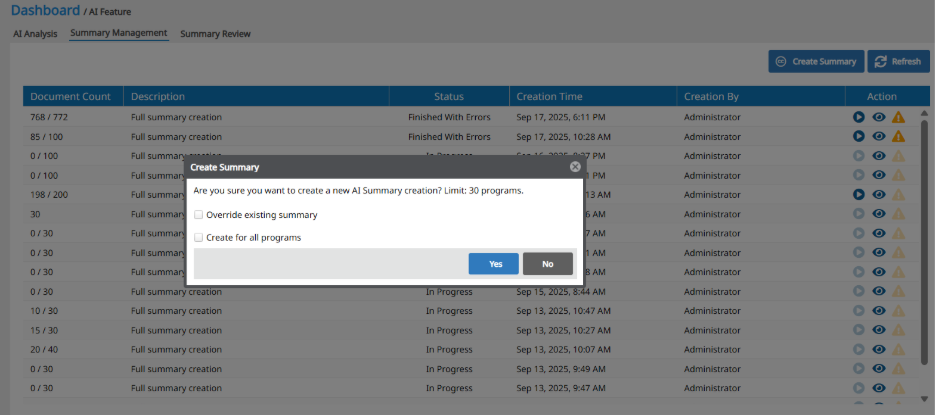Click warning triangle for 85 / 100 row
The image size is (936, 415).
tap(898, 136)
